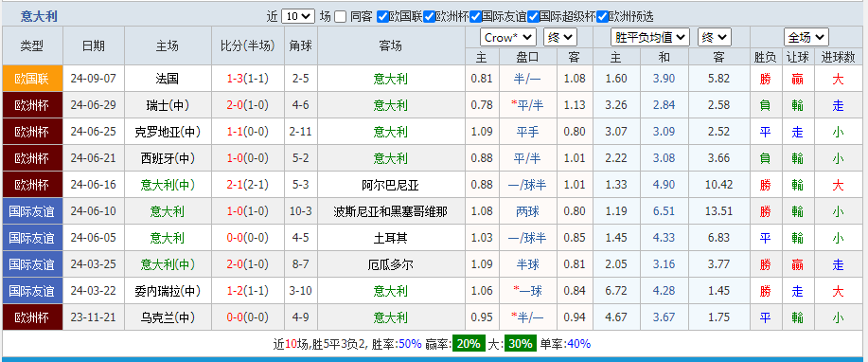Viewport: 868px width, 362px height.
Task: Open the 全场 dropdown
Action: [x=806, y=37]
